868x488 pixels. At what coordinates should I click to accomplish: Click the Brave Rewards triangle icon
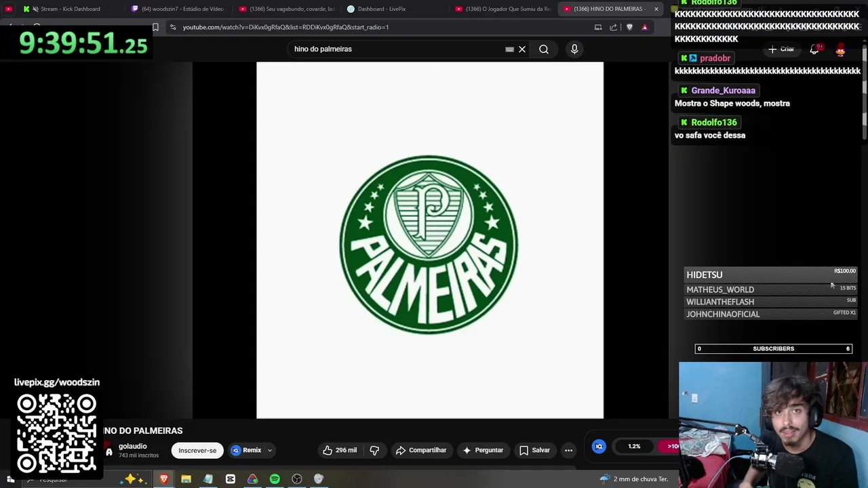point(645,27)
